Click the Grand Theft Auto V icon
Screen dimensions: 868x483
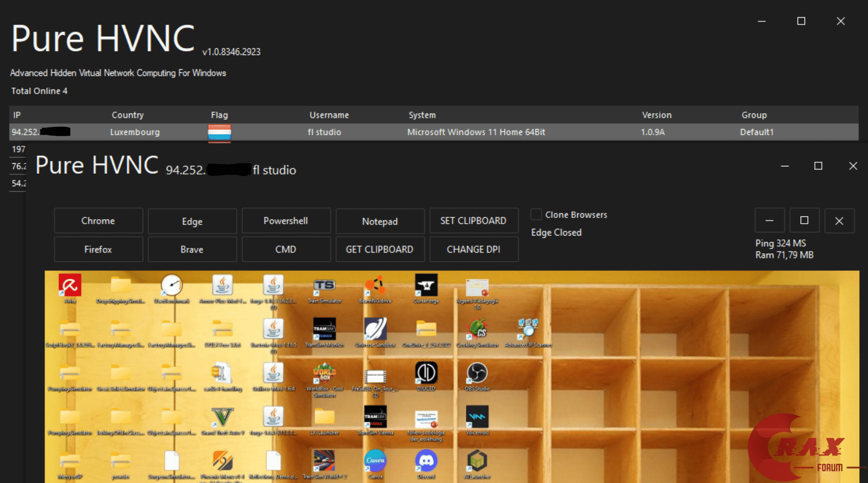(x=222, y=417)
